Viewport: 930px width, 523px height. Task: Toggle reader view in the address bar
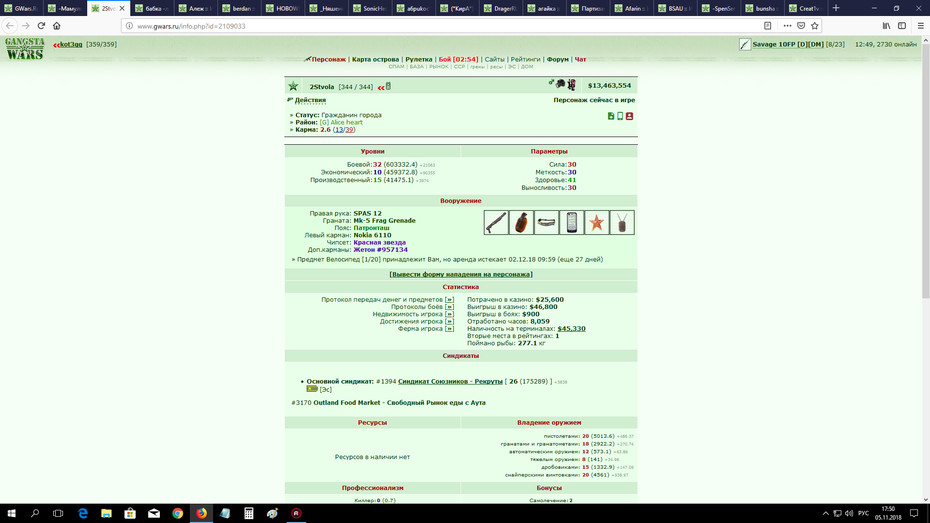(767, 25)
